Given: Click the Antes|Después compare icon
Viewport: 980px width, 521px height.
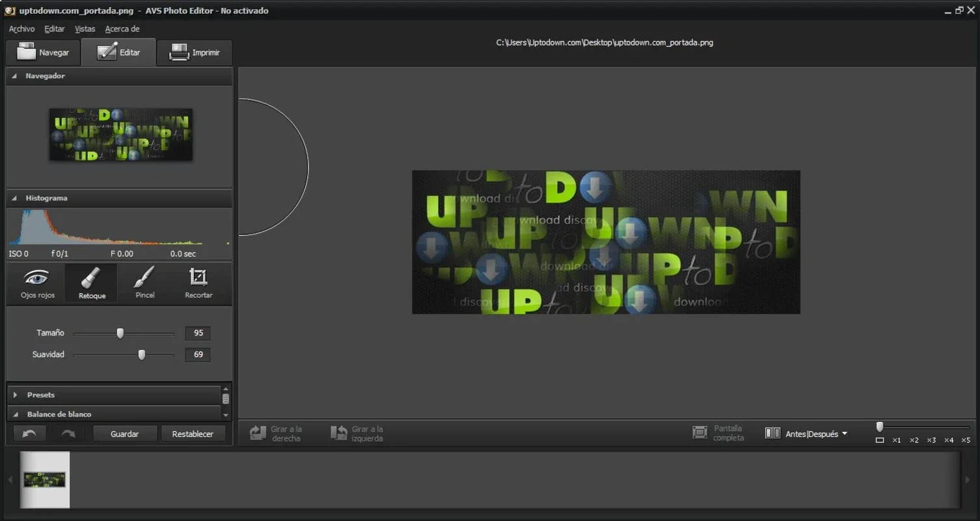Looking at the screenshot, I should [x=772, y=433].
